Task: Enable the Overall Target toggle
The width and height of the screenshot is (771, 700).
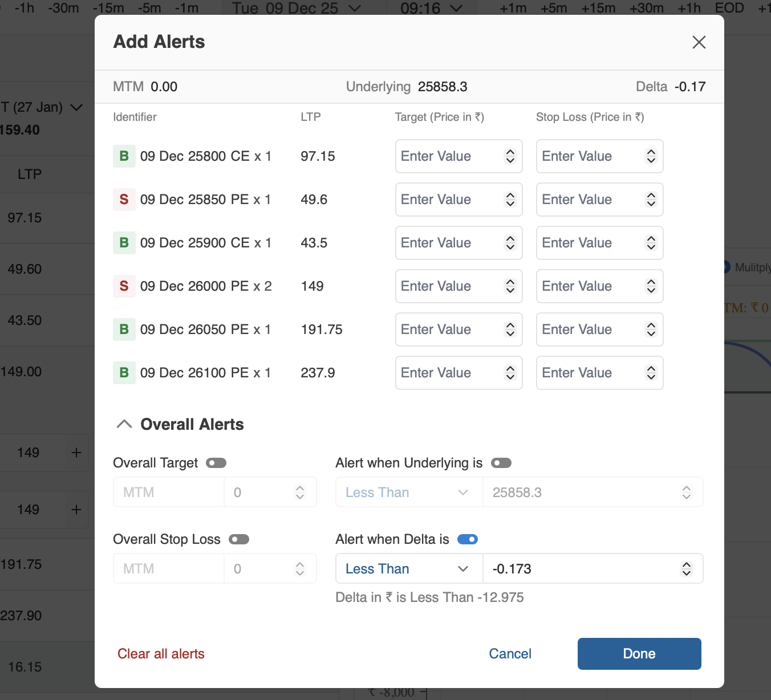Action: coord(216,463)
